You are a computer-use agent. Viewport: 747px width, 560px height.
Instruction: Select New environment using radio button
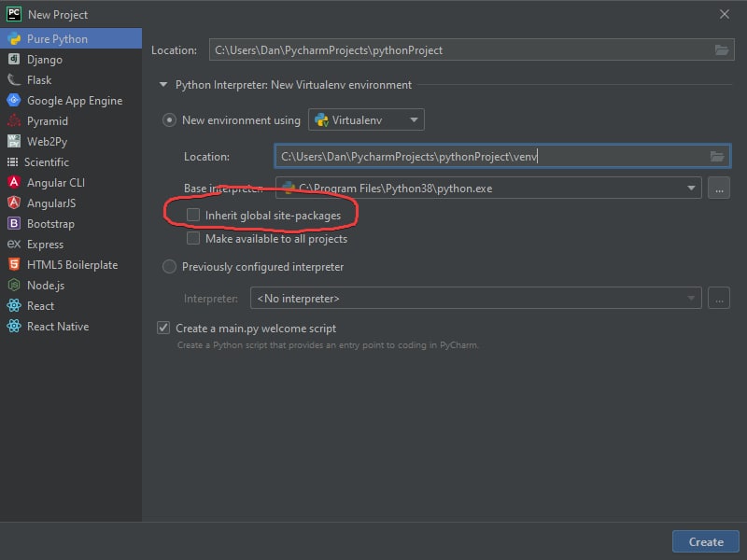(x=169, y=120)
